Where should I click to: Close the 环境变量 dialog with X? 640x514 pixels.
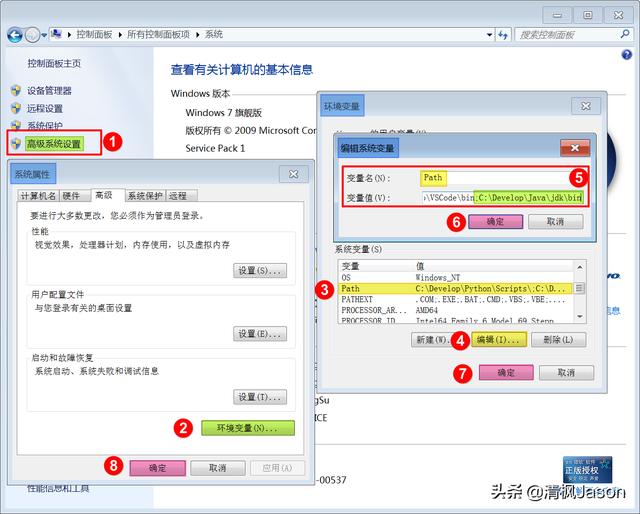click(x=586, y=106)
